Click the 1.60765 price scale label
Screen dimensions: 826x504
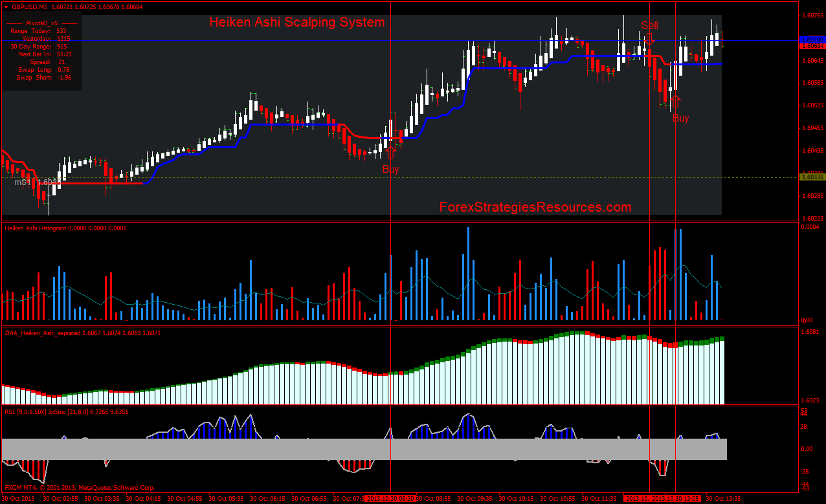tap(812, 16)
